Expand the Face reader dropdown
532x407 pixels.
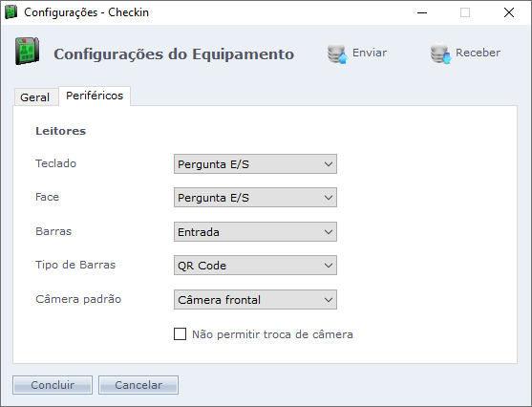point(255,197)
